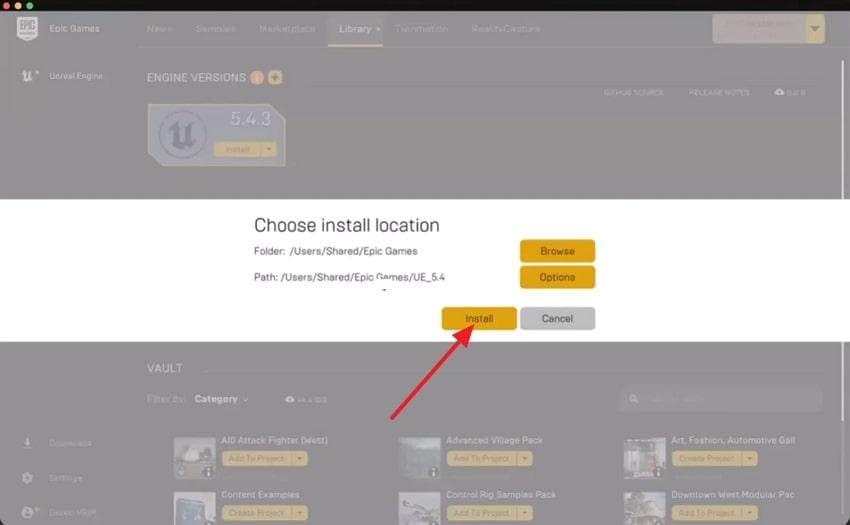Open the Control Rig Samples Pack thumbnail
This screenshot has width=850, height=525.
tap(420, 508)
